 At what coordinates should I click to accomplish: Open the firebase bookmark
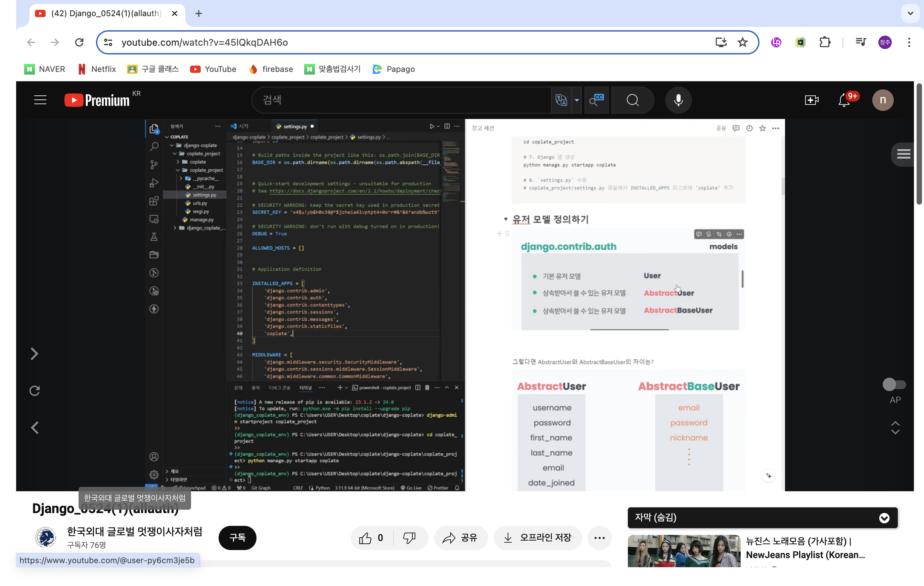point(271,69)
